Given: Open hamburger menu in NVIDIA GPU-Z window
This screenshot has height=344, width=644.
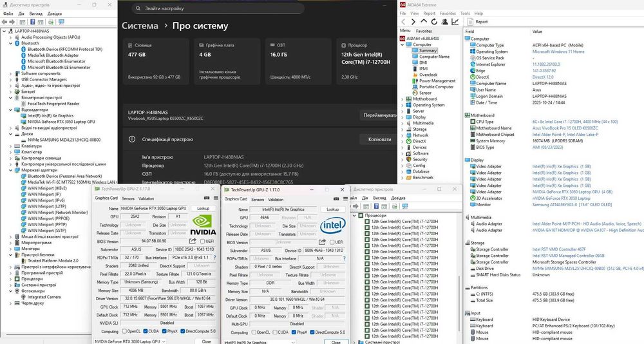Looking at the screenshot, I should coord(216,198).
